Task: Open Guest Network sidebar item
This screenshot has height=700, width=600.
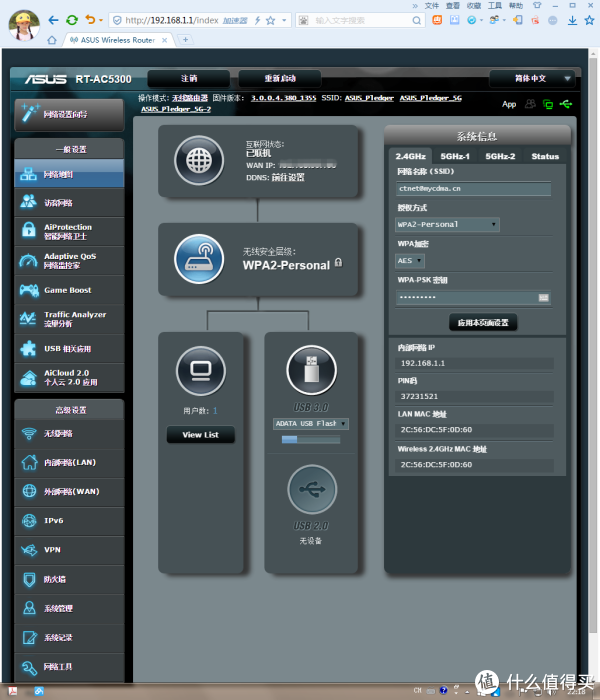Action: coord(69,203)
